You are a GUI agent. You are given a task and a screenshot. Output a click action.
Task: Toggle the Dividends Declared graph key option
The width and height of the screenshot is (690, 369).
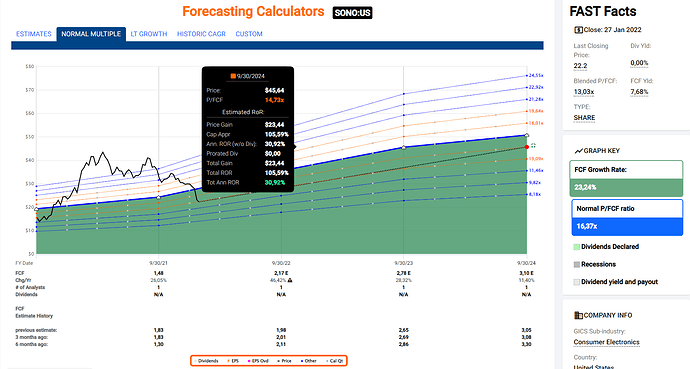[x=606, y=247]
